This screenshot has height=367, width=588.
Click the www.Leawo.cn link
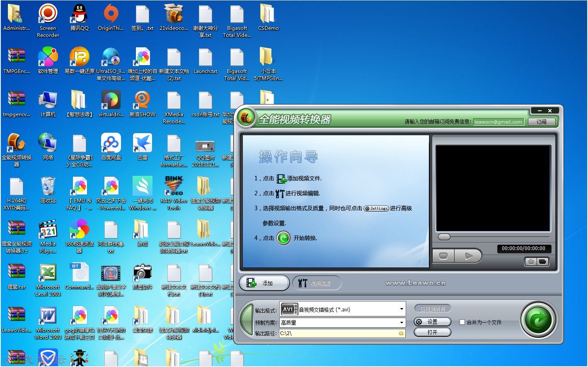tap(415, 283)
